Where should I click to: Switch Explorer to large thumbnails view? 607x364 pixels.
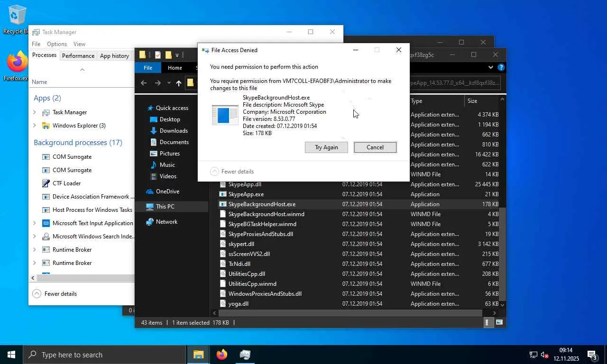click(x=499, y=322)
